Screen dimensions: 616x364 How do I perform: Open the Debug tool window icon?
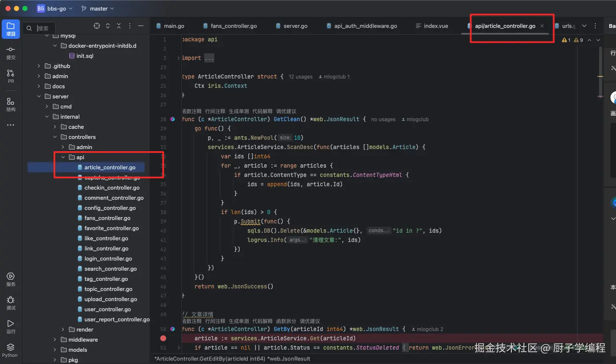tap(11, 303)
